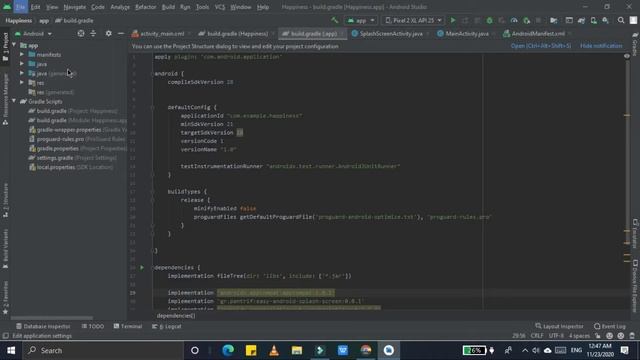Open VLC media player from the taskbar

coord(274,350)
